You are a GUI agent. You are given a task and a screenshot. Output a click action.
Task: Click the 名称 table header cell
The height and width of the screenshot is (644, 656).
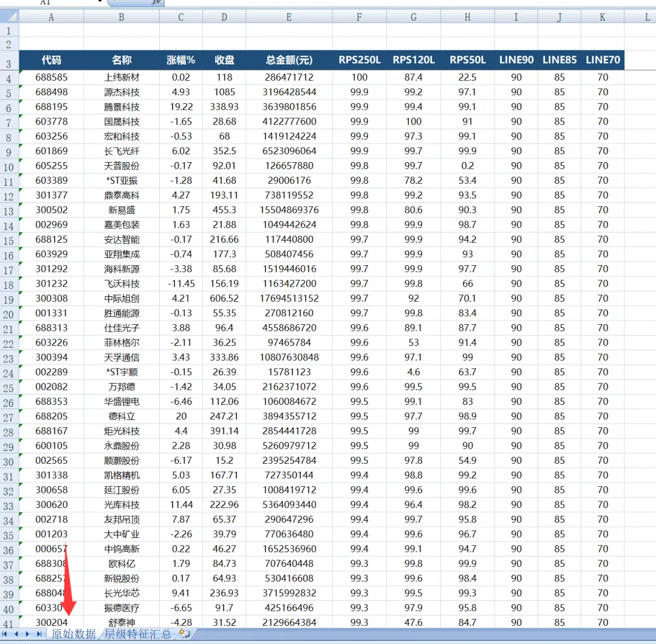click(x=121, y=60)
